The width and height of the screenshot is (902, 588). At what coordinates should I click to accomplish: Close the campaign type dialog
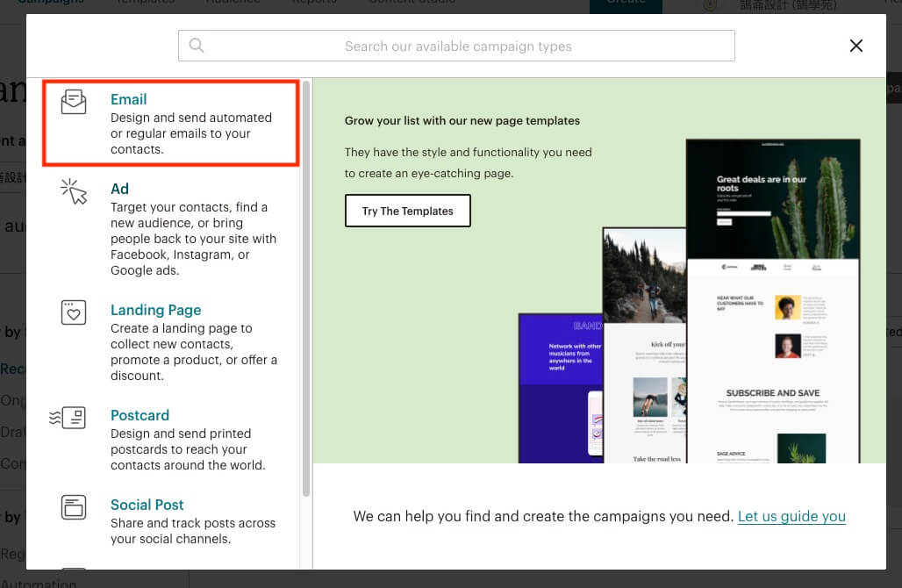[x=856, y=46]
